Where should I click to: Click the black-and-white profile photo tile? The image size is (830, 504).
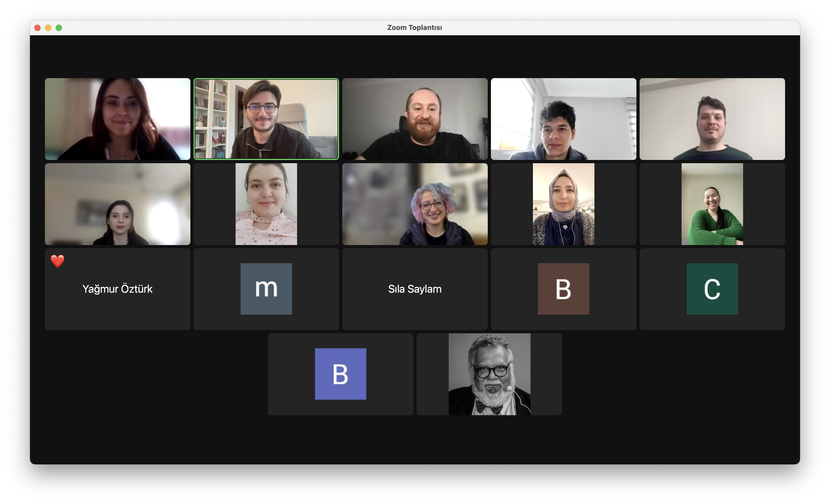489,374
